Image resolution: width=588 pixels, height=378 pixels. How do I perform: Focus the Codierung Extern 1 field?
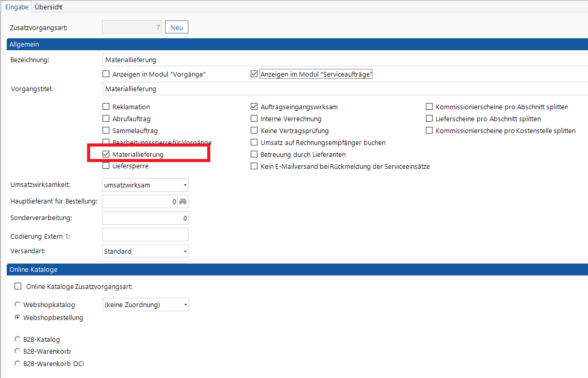click(x=145, y=235)
